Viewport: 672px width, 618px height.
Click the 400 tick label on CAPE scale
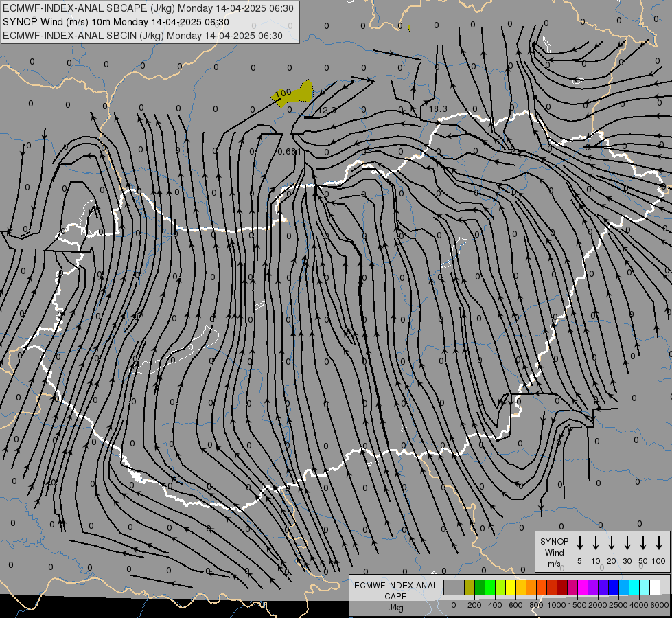[495, 605]
